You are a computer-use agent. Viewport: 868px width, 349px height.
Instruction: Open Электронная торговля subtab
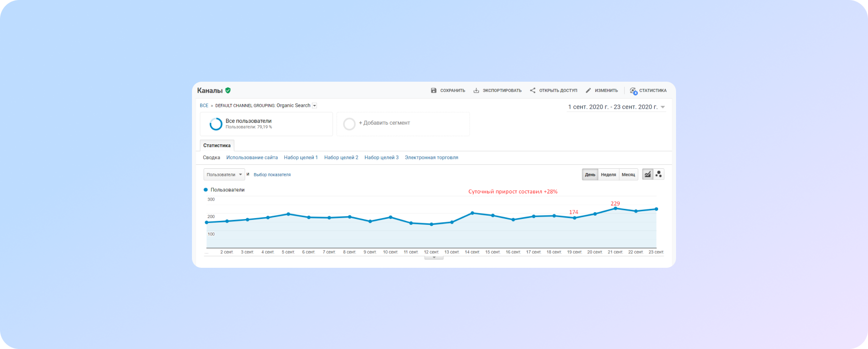coord(431,158)
